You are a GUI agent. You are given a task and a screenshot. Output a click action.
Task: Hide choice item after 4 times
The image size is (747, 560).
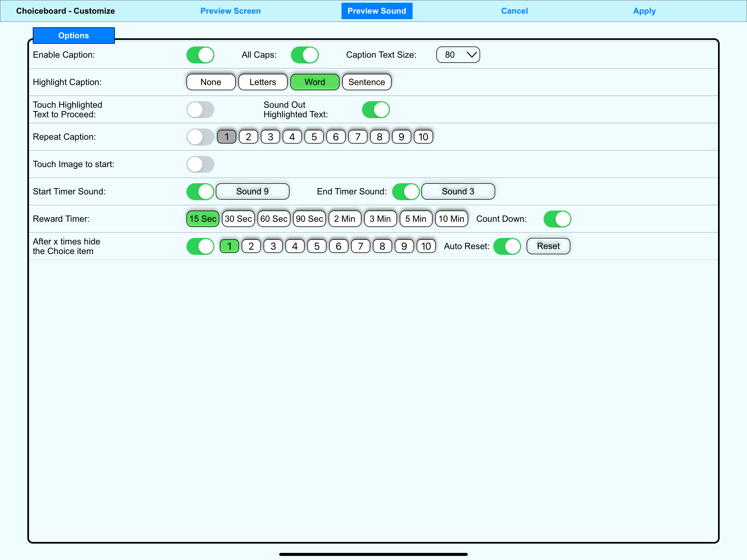click(x=295, y=246)
